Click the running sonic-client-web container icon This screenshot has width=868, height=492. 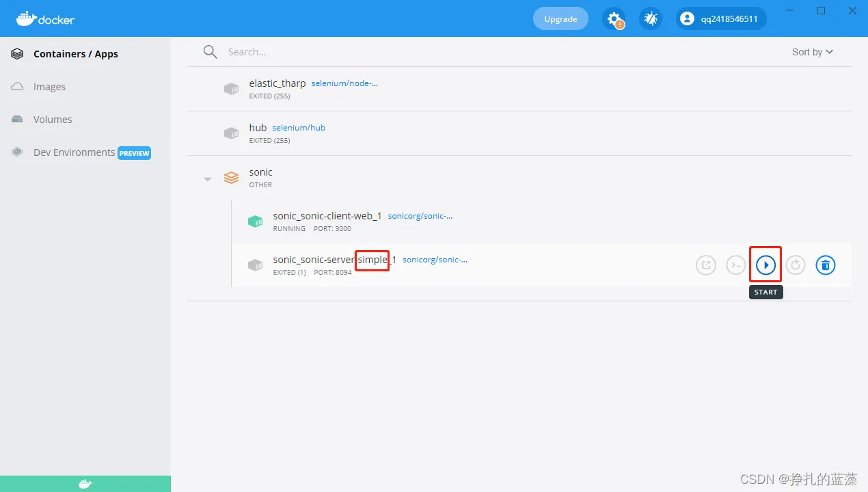pyautogui.click(x=255, y=221)
